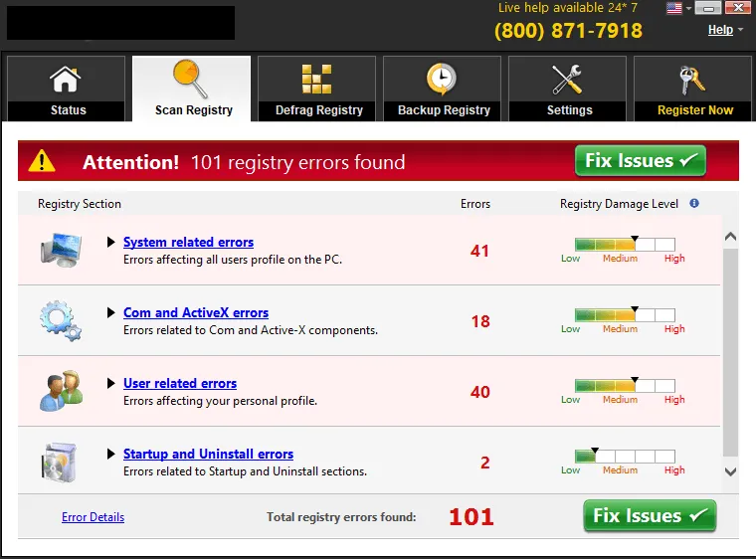The image size is (756, 559).
Task: Click 'Total registry errors found:' label
Action: point(341,517)
